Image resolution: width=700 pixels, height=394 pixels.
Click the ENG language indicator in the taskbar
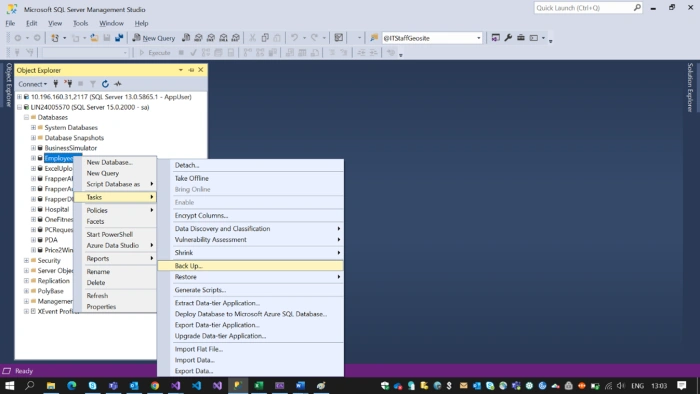638,386
